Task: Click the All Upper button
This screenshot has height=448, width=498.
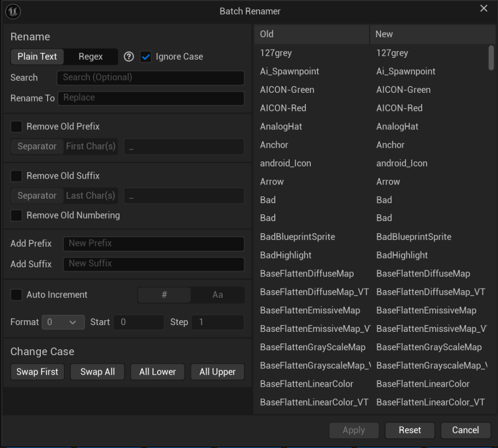Action: pos(217,372)
